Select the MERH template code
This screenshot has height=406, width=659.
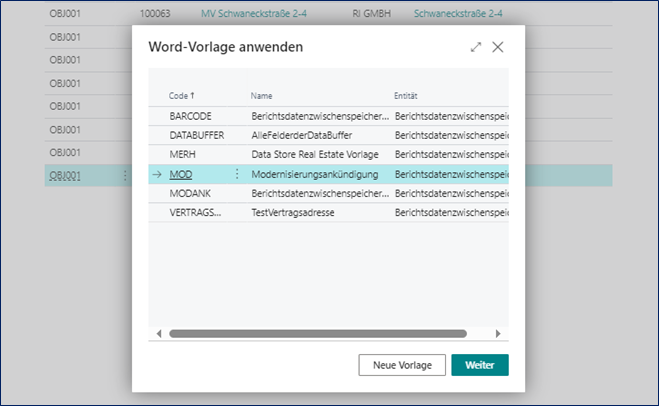coord(182,155)
